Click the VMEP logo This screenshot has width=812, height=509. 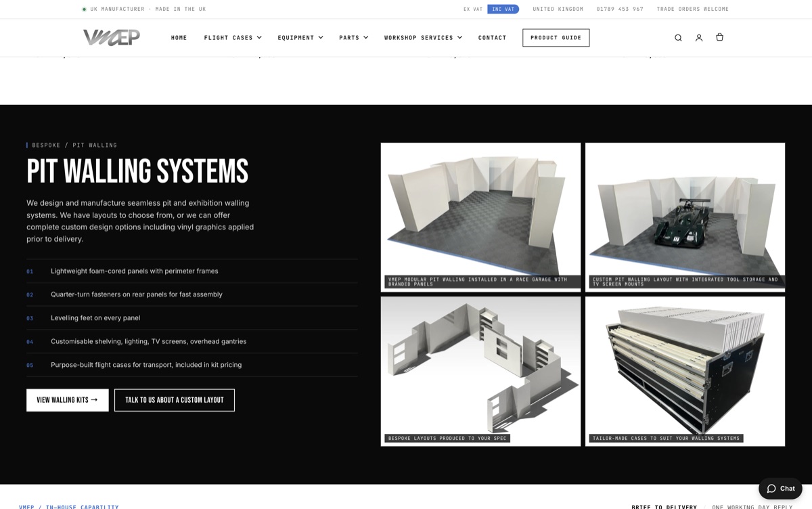pos(112,37)
